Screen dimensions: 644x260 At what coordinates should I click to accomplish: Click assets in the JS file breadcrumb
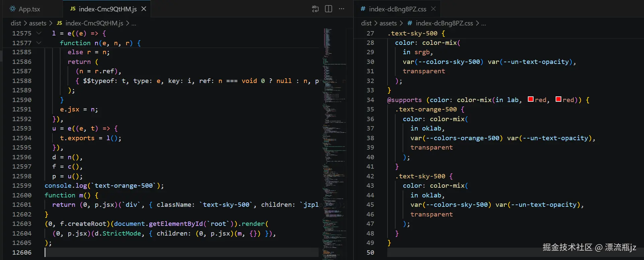coord(37,23)
